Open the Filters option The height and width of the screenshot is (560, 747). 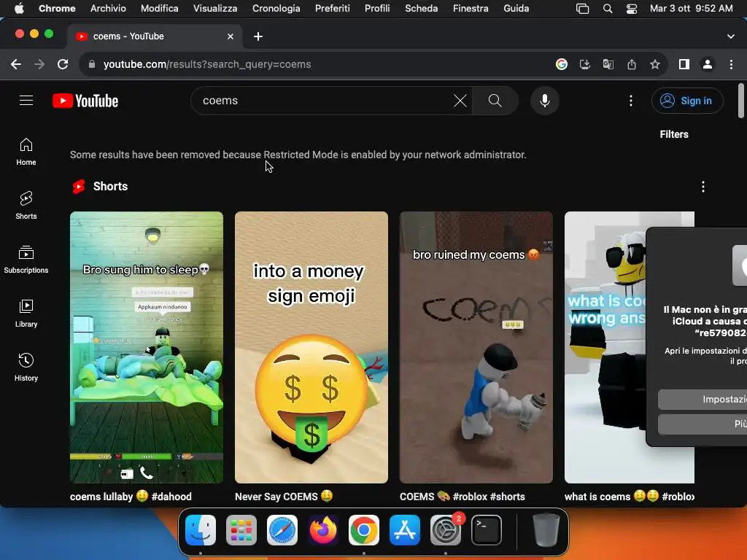pyautogui.click(x=673, y=134)
